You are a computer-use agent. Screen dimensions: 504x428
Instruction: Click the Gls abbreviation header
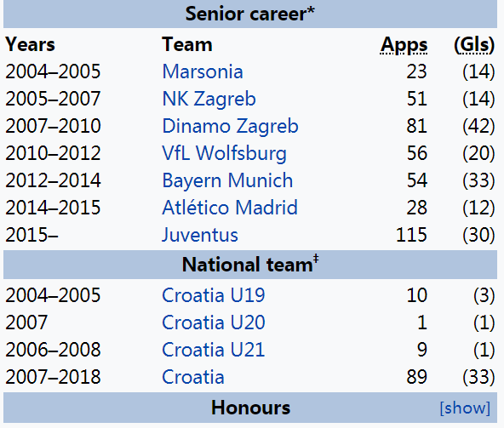[474, 44]
